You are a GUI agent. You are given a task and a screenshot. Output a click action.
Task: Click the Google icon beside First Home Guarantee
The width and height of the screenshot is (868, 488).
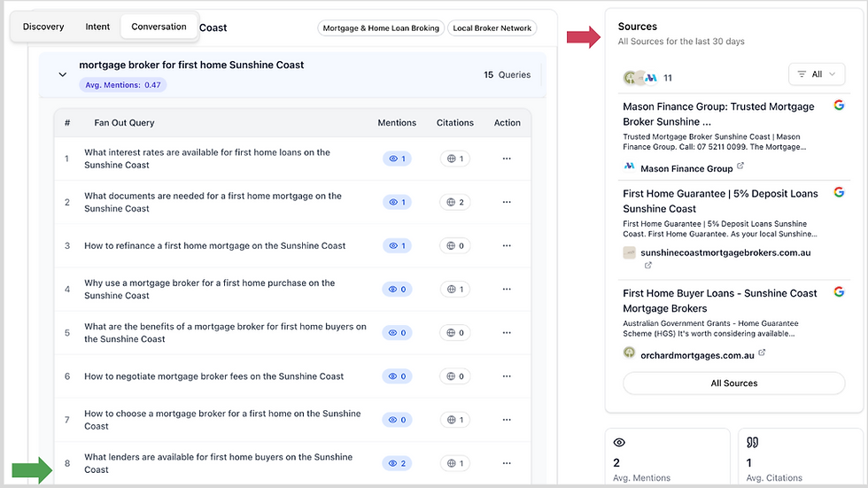pyautogui.click(x=839, y=192)
